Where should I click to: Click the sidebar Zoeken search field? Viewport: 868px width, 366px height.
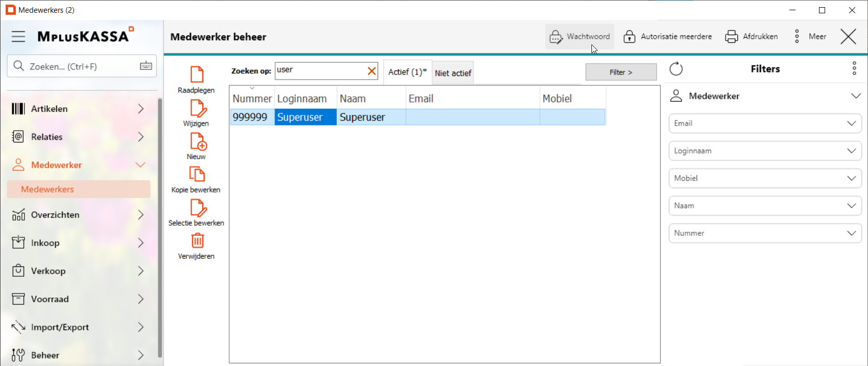pos(77,66)
